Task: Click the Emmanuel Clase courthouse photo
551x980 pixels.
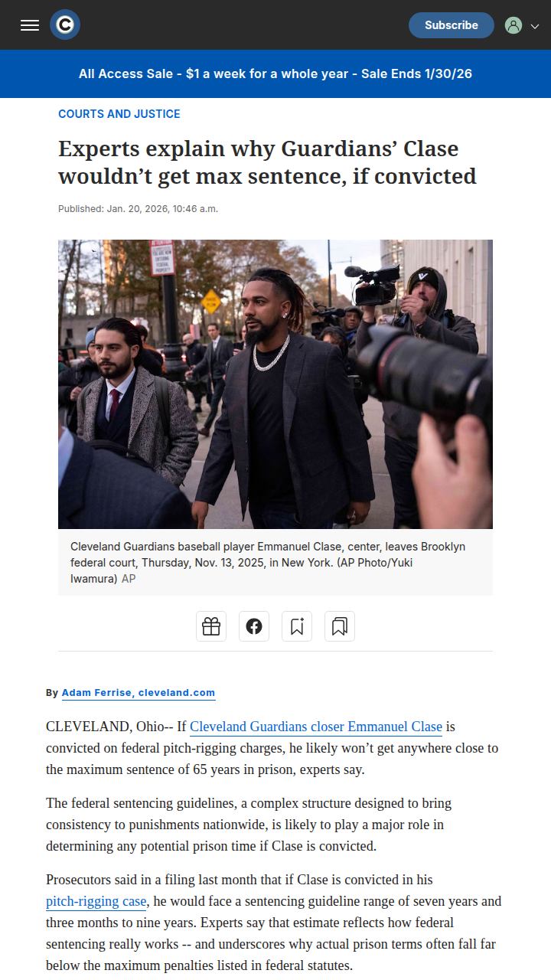Action: (x=275, y=384)
